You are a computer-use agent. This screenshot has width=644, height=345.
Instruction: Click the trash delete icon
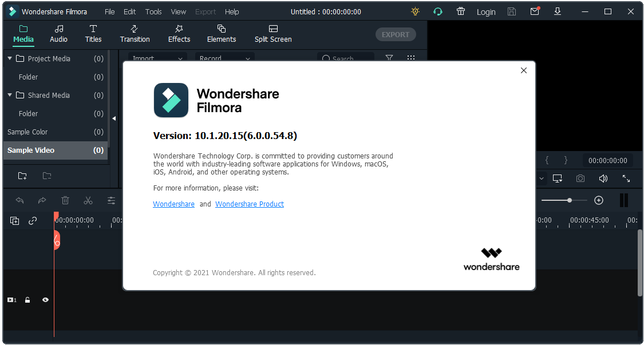(x=65, y=200)
